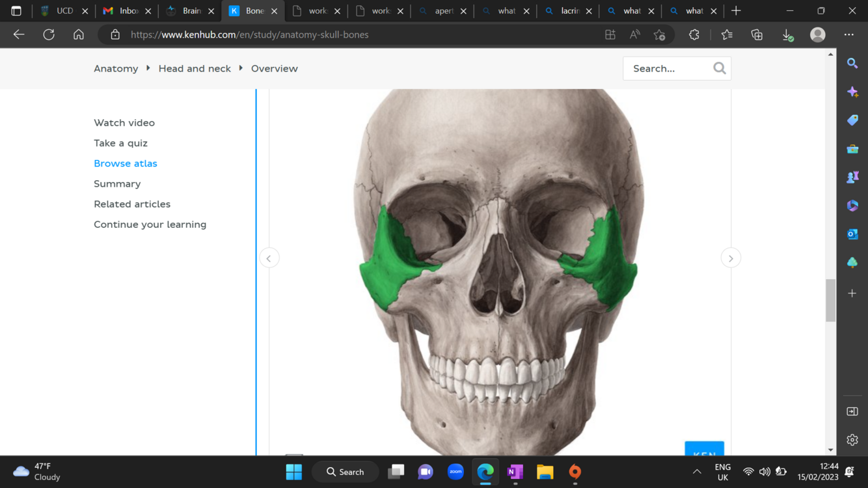Screen dimensions: 868x488
Task: Open the browser profile menu
Action: pos(818,34)
